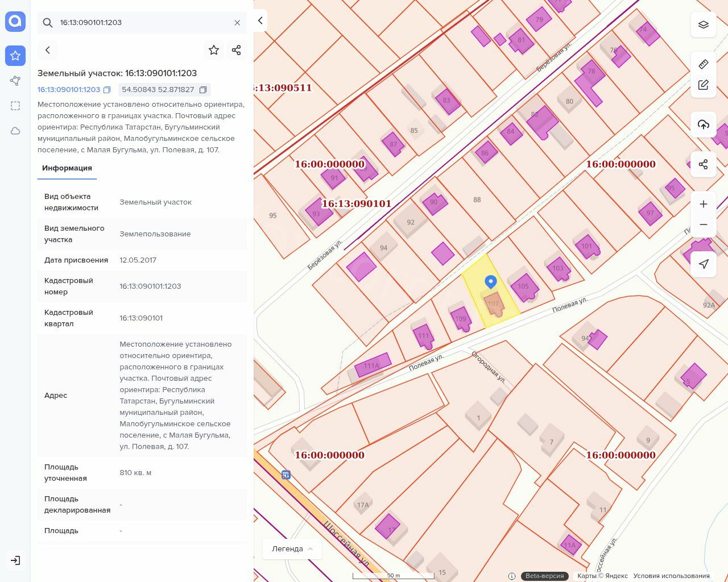Select the Информация tab
Image resolution: width=728 pixels, height=582 pixels.
[x=67, y=168]
